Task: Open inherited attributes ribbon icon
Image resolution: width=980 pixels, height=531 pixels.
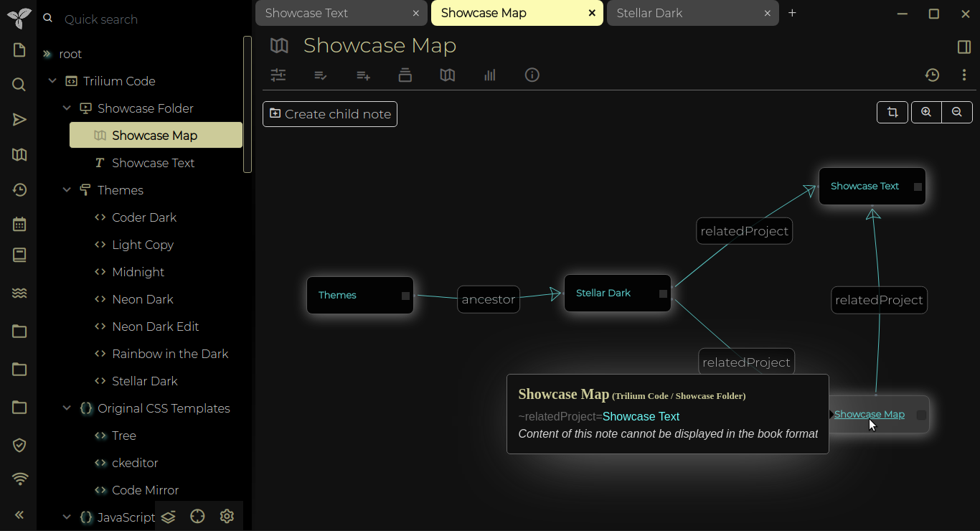Action: (x=363, y=75)
